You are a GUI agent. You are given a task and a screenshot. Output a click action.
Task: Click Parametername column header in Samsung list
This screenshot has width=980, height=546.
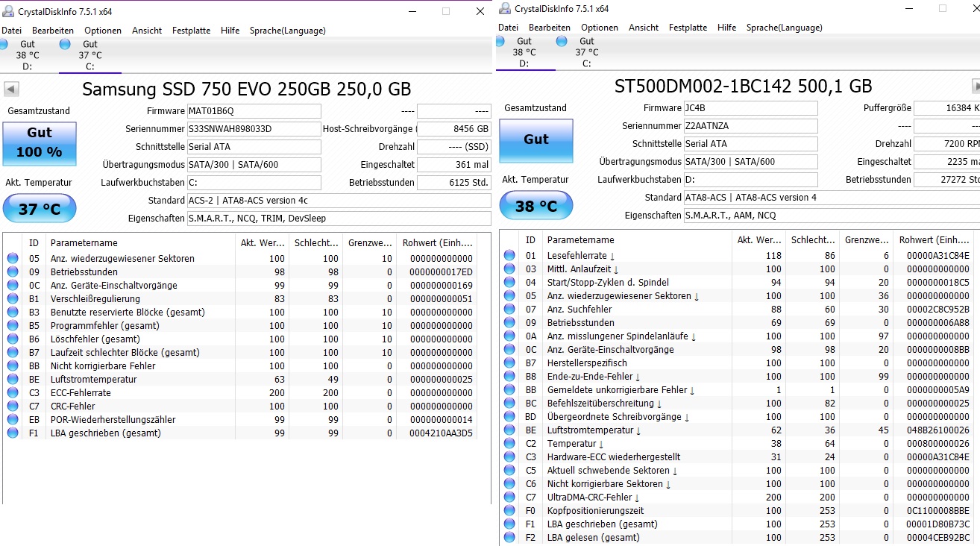(139, 243)
